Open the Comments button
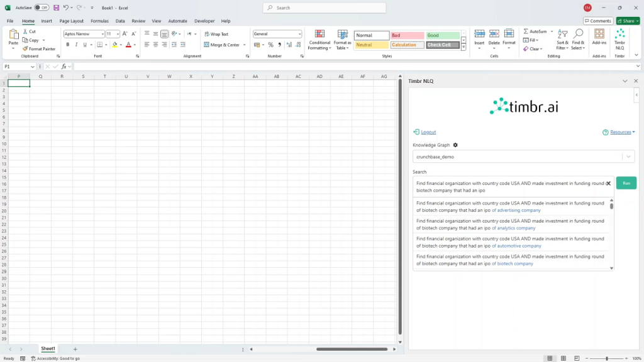Screen dimensions: 644x362 coord(598,21)
